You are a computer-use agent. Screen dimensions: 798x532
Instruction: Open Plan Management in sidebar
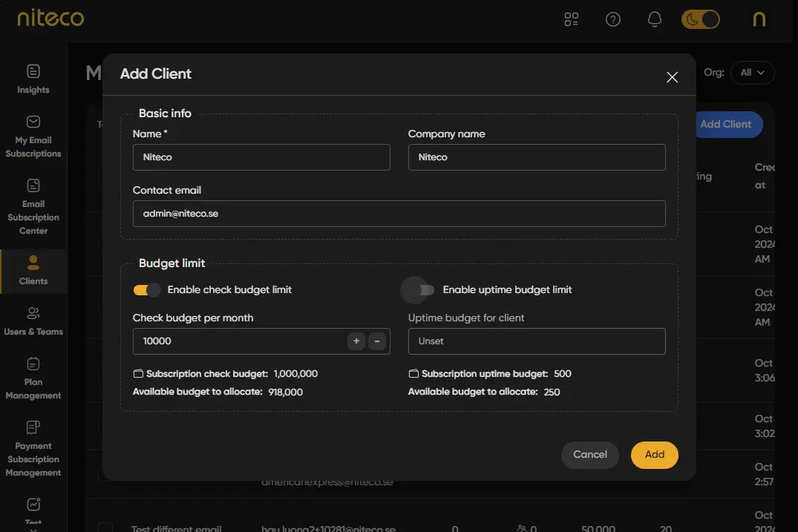pyautogui.click(x=33, y=379)
